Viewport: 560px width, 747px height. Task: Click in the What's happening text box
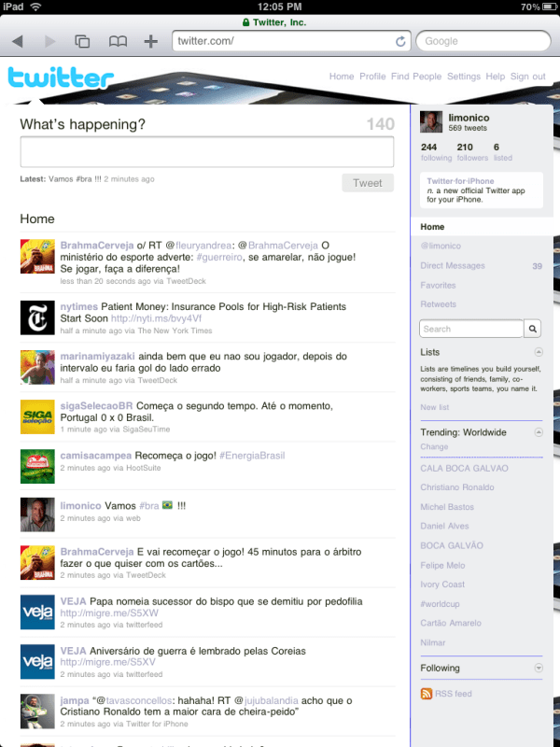(206, 152)
